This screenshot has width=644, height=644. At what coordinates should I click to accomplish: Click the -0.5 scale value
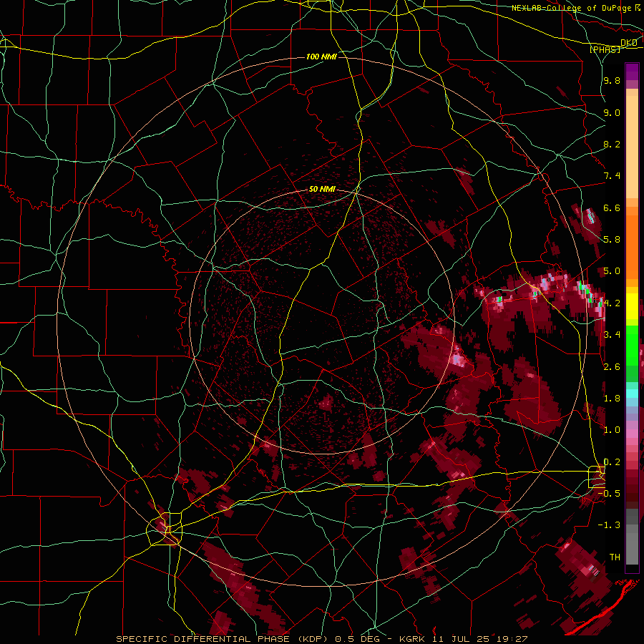[609, 493]
